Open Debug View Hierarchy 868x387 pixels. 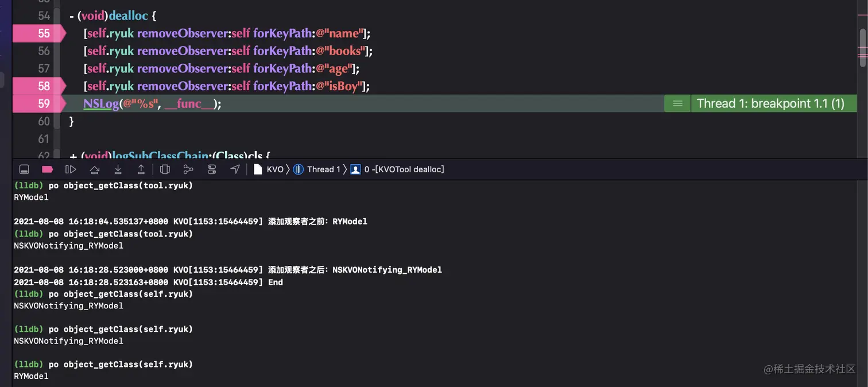165,169
